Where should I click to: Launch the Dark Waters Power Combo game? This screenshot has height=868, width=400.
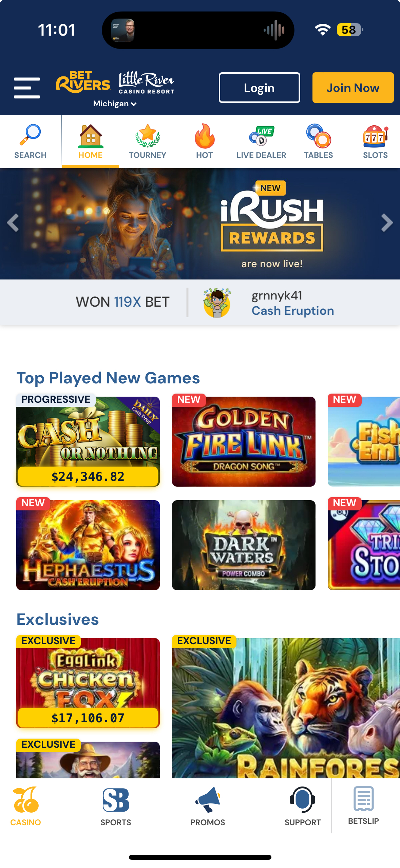[x=244, y=545]
